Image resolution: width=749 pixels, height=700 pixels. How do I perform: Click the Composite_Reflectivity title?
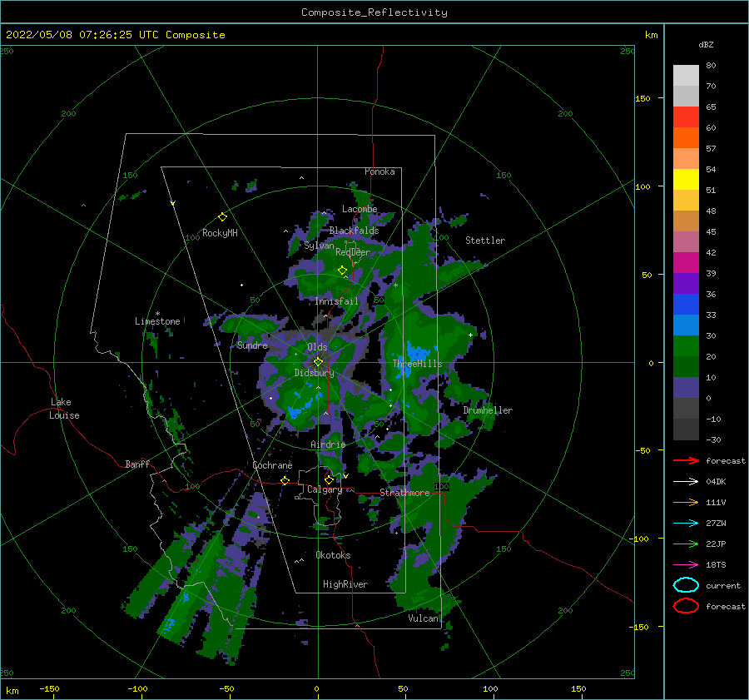pos(374,12)
